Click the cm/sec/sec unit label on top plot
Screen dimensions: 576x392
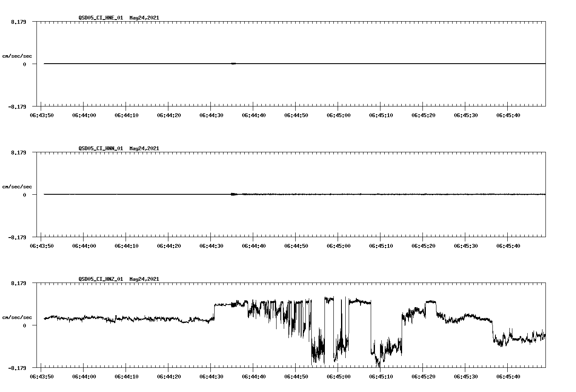point(17,55)
